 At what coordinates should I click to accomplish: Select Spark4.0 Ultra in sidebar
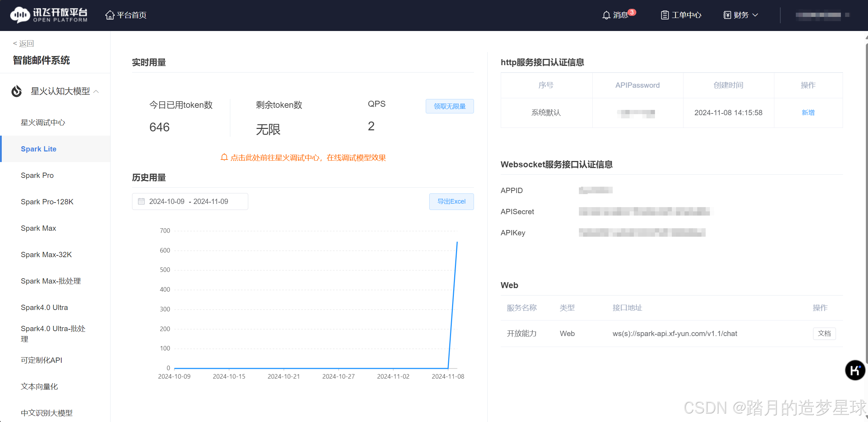(44, 308)
